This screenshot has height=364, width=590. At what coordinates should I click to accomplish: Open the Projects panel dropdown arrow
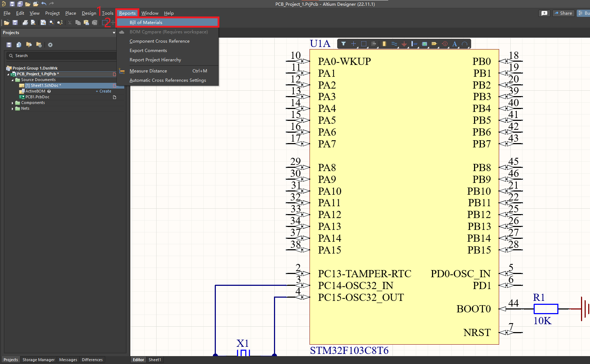[x=114, y=33]
